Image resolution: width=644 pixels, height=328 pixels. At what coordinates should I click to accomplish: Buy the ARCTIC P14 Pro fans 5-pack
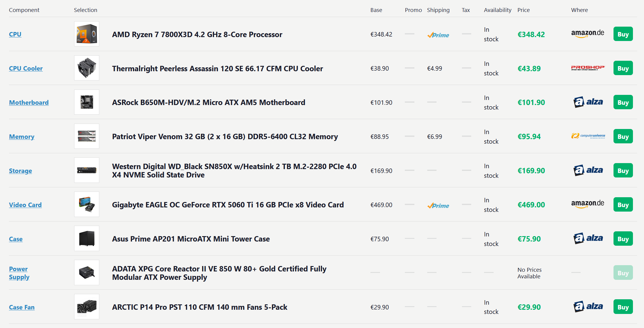pyautogui.click(x=623, y=307)
